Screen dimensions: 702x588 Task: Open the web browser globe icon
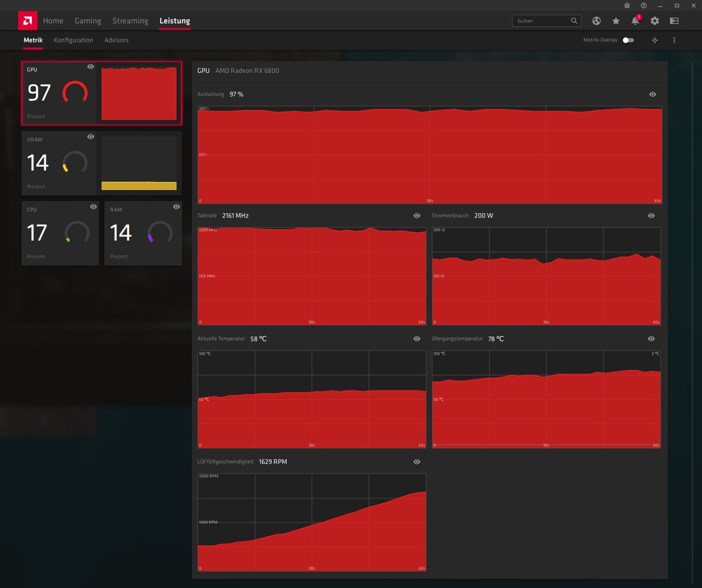pos(596,21)
